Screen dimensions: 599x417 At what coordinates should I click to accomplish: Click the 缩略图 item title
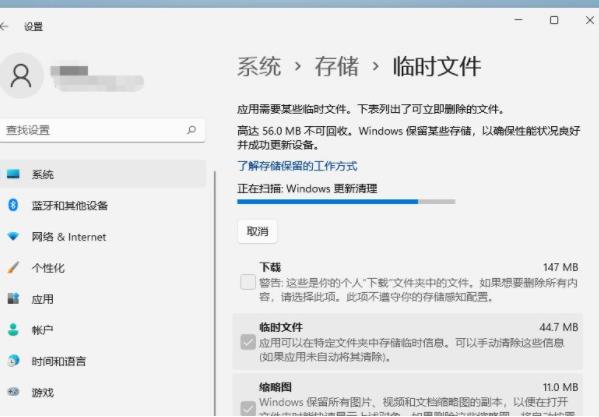click(x=275, y=387)
